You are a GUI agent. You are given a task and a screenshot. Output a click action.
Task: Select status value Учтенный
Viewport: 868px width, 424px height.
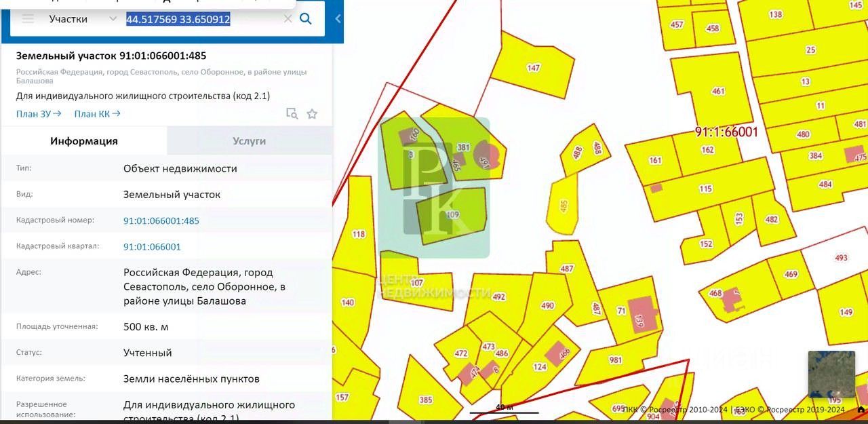148,353
